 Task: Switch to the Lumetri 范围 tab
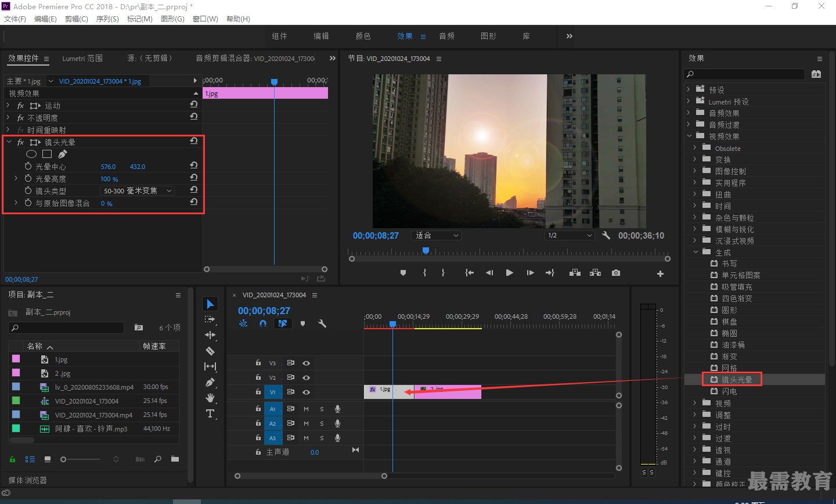coord(82,58)
